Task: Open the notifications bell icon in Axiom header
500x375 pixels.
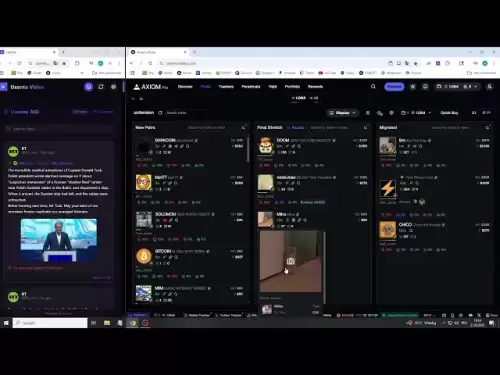Action: point(425,87)
